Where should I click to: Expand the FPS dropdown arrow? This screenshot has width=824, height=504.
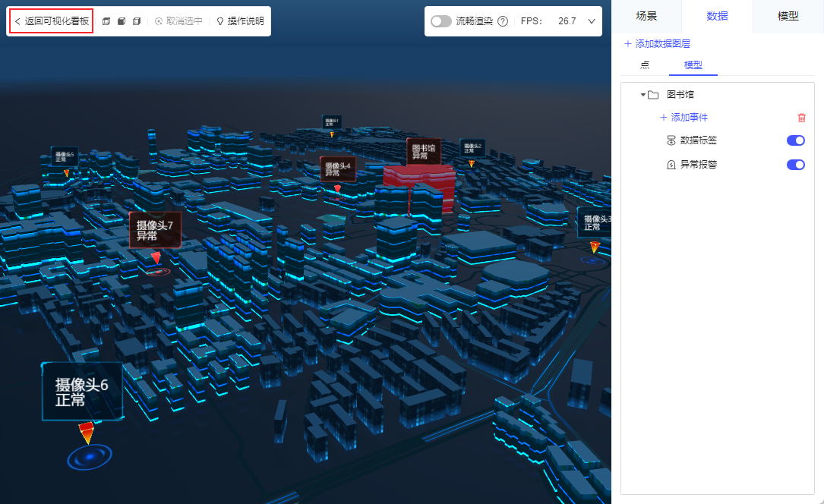pyautogui.click(x=592, y=21)
